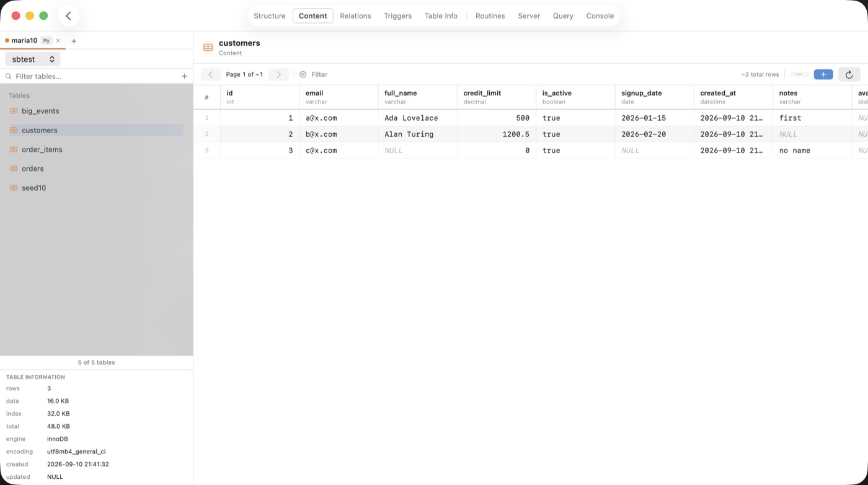The image size is (868, 485).
Task: Add a new connection tab
Action: point(74,41)
